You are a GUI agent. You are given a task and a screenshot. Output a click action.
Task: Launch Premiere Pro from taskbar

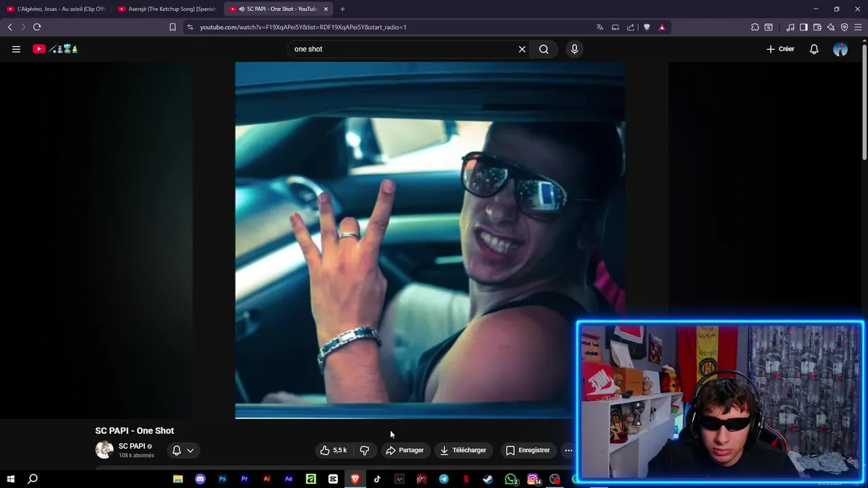[x=244, y=479]
